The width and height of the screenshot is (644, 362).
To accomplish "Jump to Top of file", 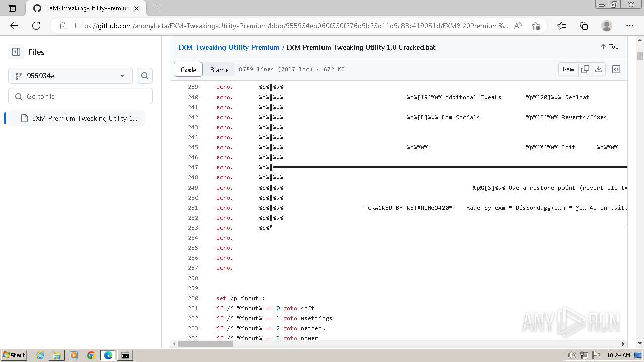I will coord(609,47).
